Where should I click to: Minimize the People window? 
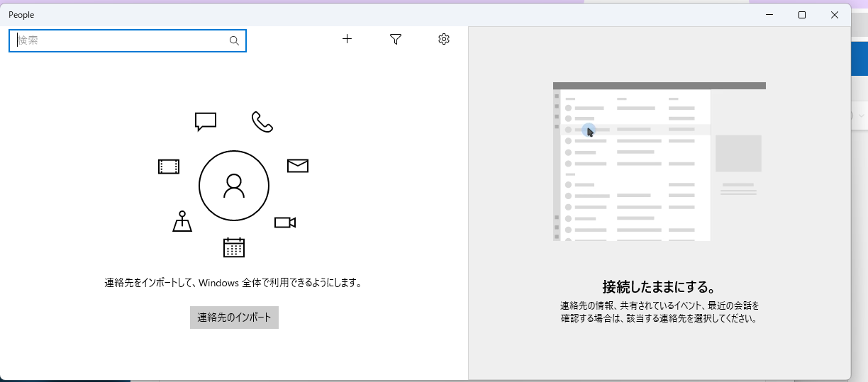coord(769,15)
